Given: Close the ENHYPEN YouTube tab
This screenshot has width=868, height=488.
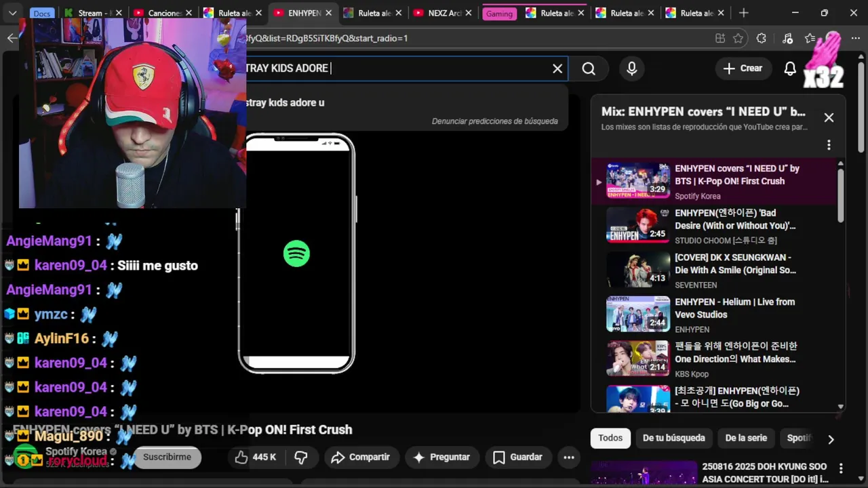Looking at the screenshot, I should (329, 13).
